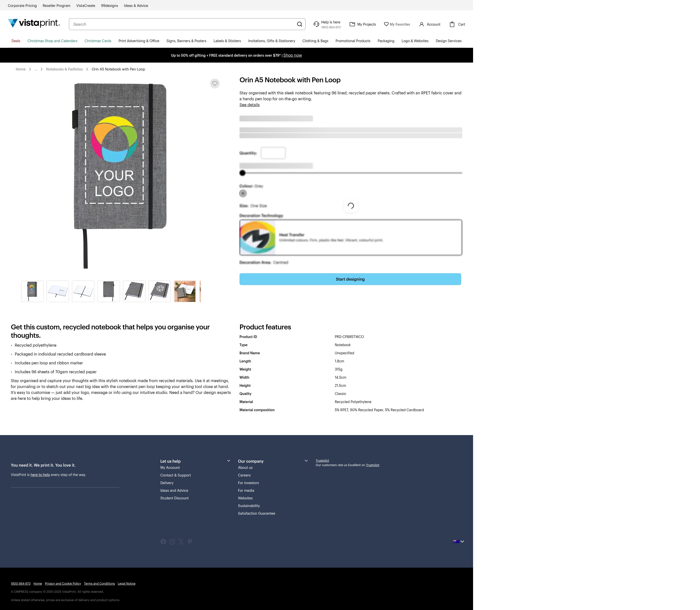
Task: Go to Notebooks & Padfolios breadcrumb
Action: coord(64,69)
